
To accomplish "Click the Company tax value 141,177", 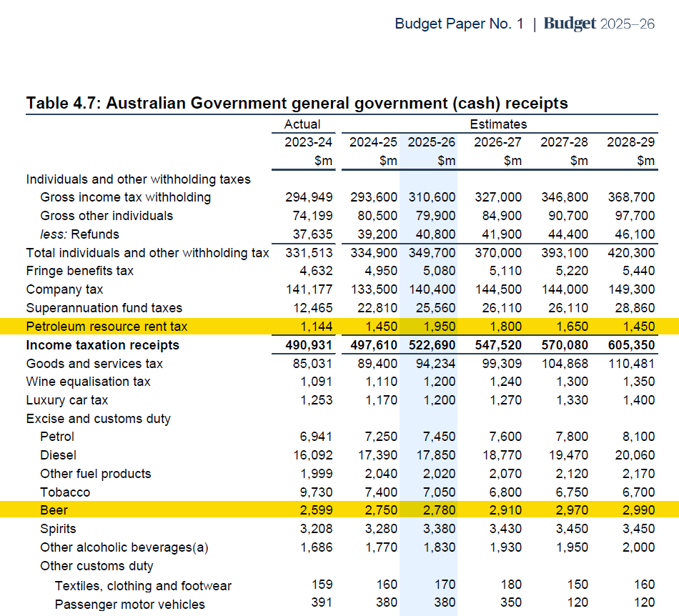I will (309, 289).
